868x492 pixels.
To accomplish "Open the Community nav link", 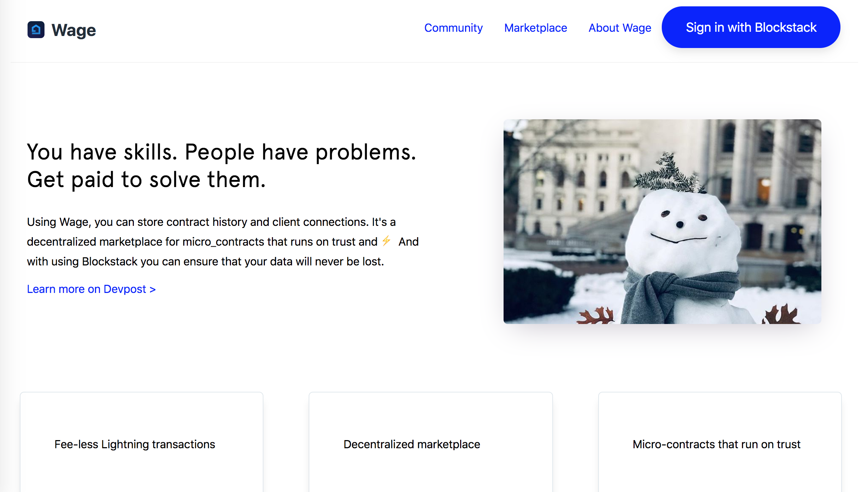I will pyautogui.click(x=453, y=28).
